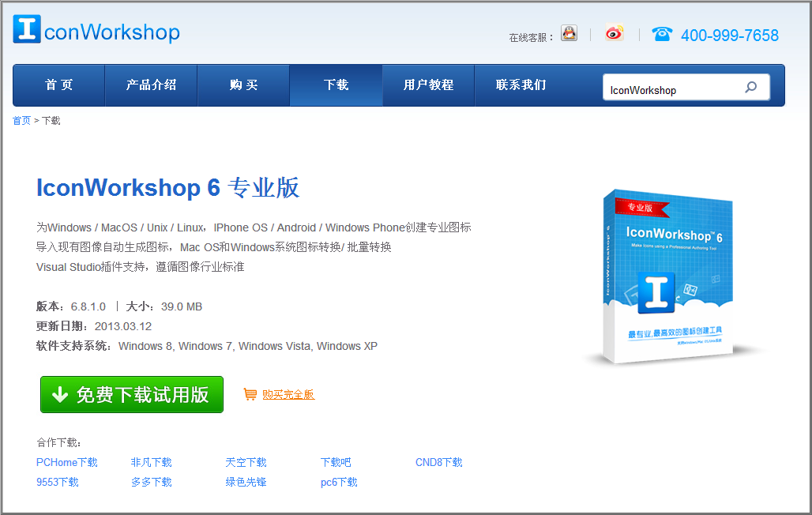Focus the IconWorkshop search input field

click(670, 89)
